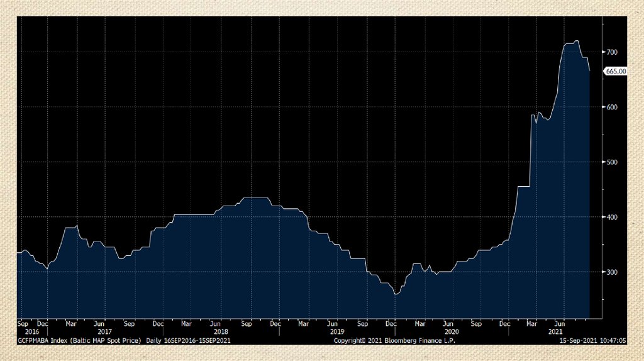Click the 2021 year label below the axis

point(555,331)
